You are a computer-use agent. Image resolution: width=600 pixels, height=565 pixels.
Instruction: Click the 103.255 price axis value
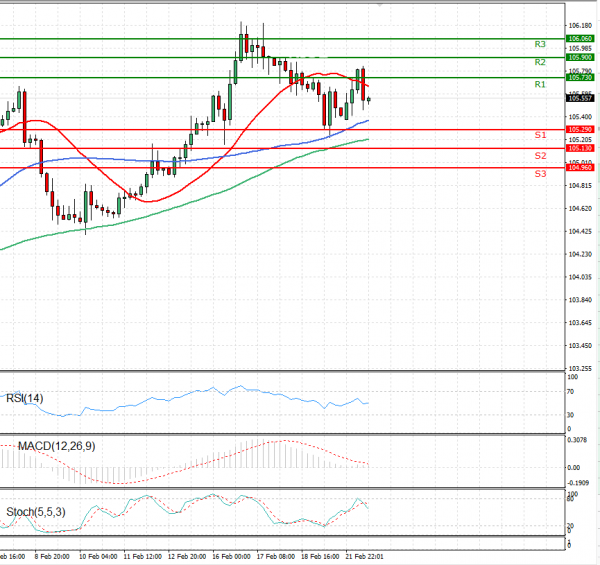pos(580,369)
